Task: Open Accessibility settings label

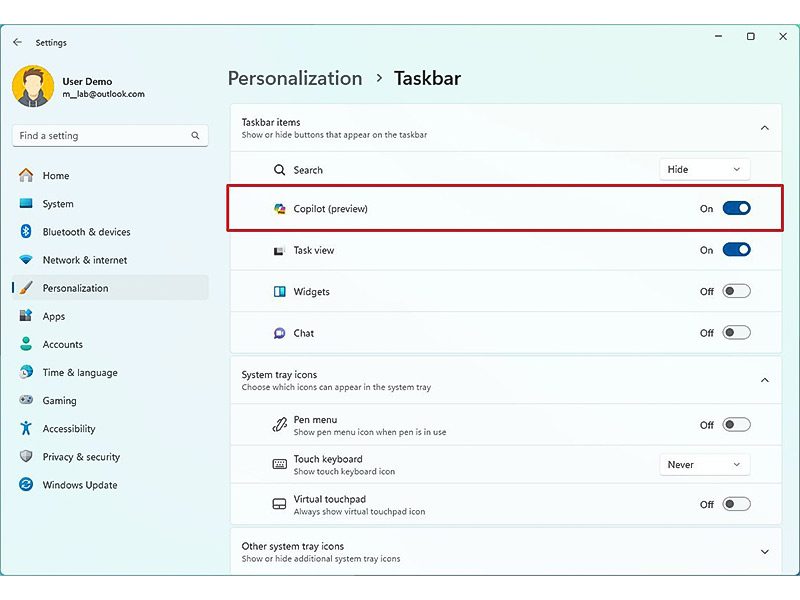Action: click(69, 429)
